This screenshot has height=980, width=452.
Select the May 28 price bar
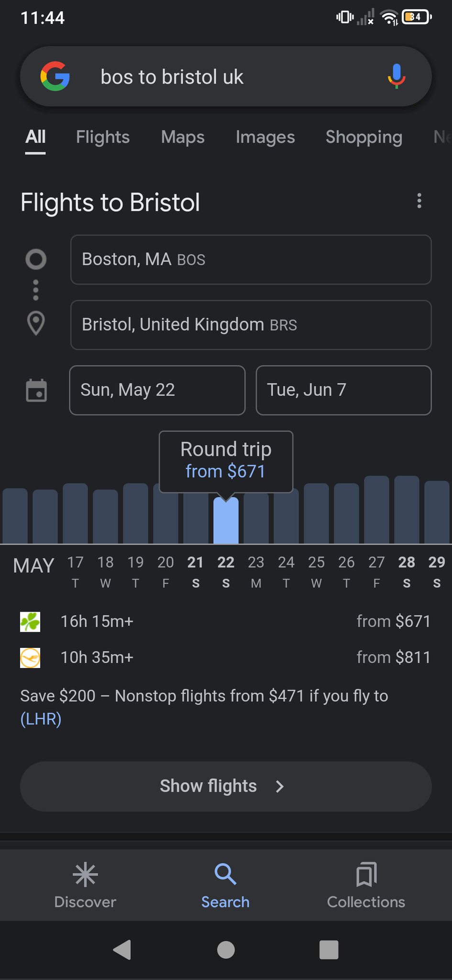click(x=407, y=510)
